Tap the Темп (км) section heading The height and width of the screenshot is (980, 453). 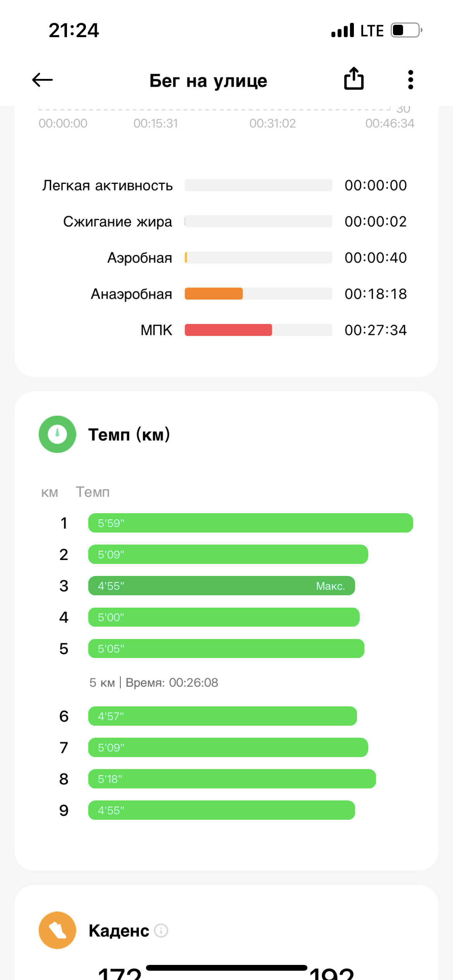tap(129, 434)
